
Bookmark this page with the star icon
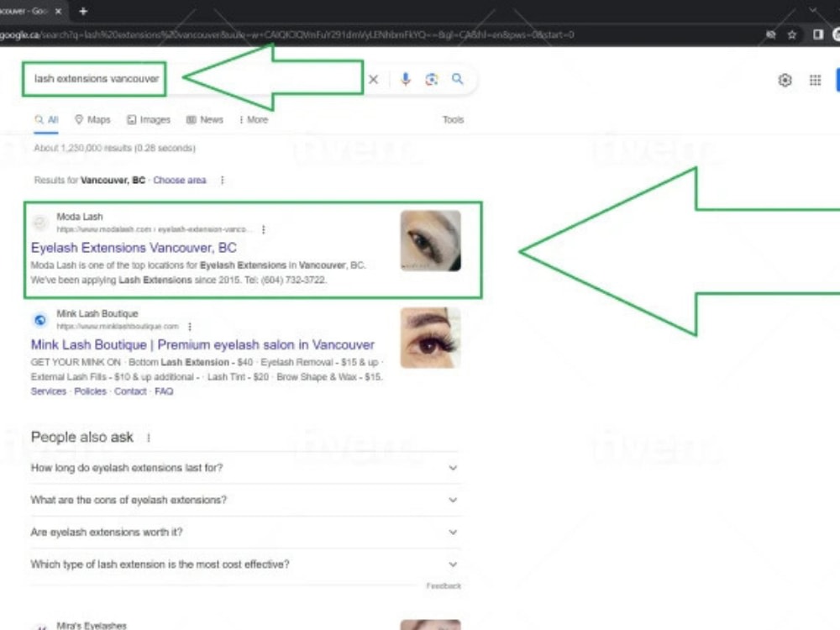tap(792, 34)
